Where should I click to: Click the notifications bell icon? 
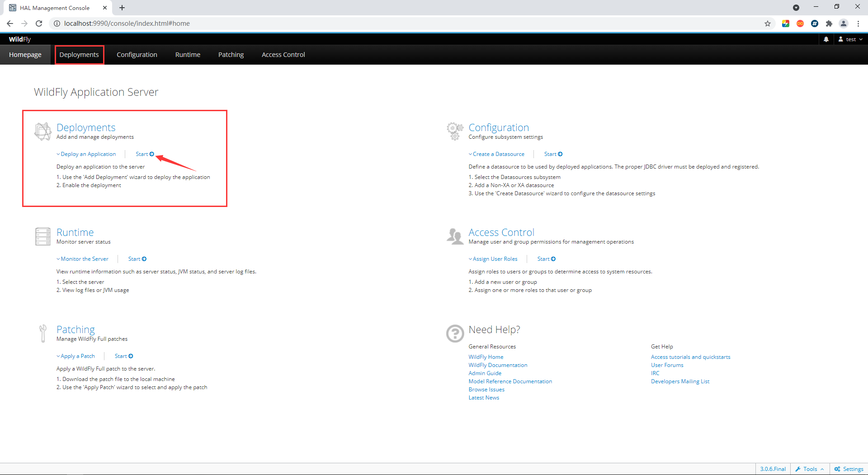click(826, 39)
